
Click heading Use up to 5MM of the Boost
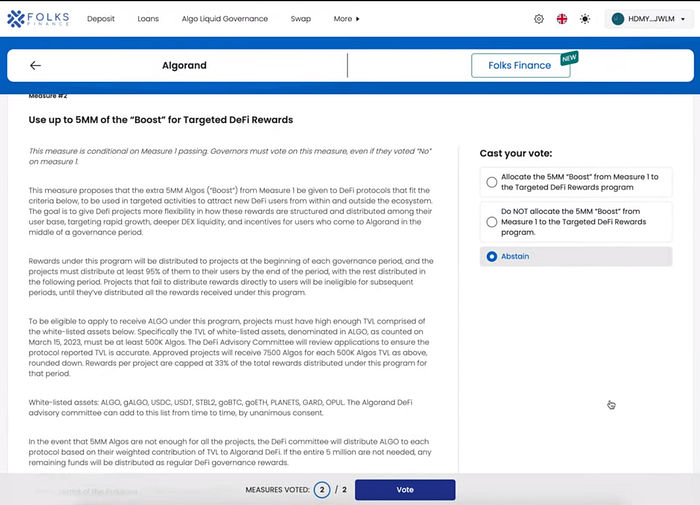(161, 120)
